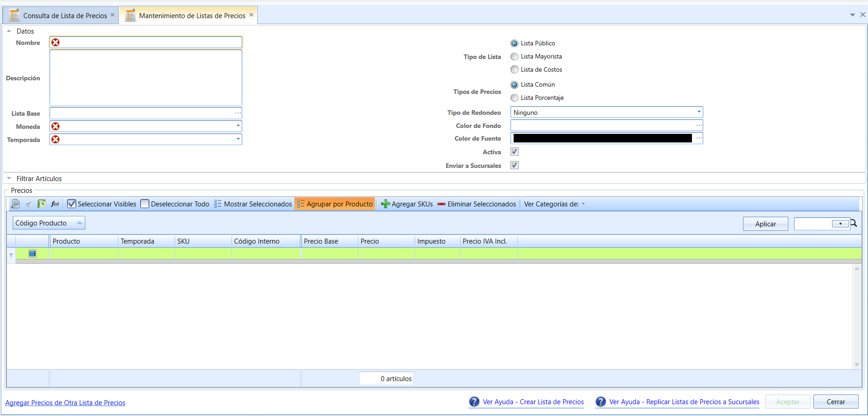The image size is (868, 416).
Task: Close Mantenimiento de Listas de Precios tab
Action: [251, 15]
